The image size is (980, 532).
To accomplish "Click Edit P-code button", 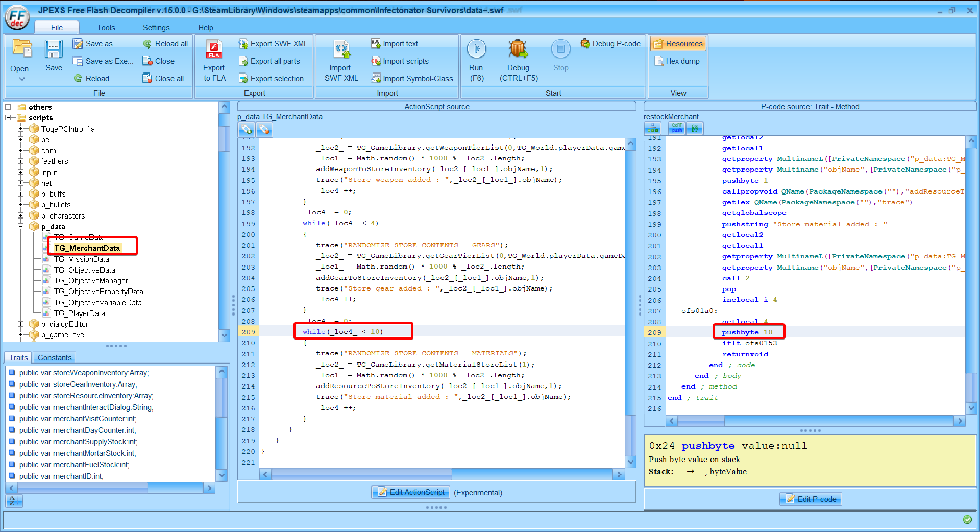I will [811, 499].
